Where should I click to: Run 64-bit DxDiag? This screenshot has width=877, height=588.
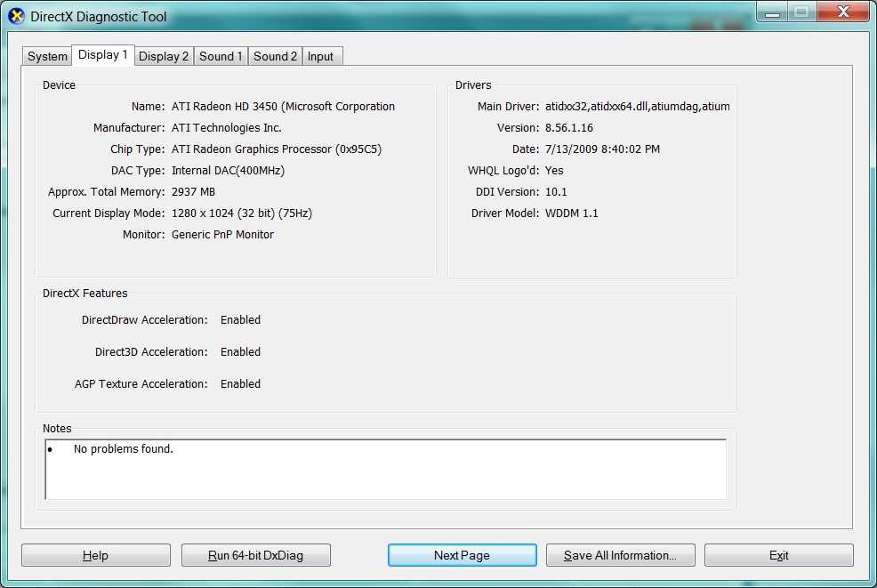(255, 555)
